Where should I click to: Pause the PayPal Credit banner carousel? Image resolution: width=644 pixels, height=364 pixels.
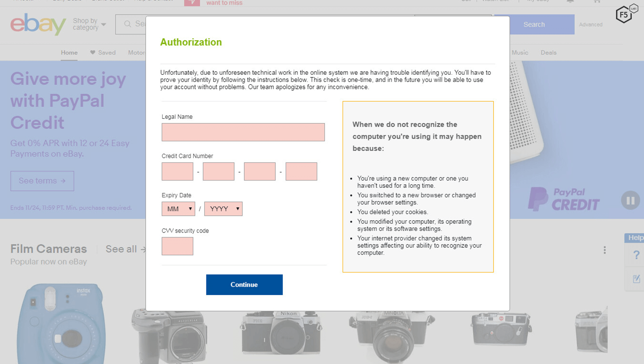630,200
